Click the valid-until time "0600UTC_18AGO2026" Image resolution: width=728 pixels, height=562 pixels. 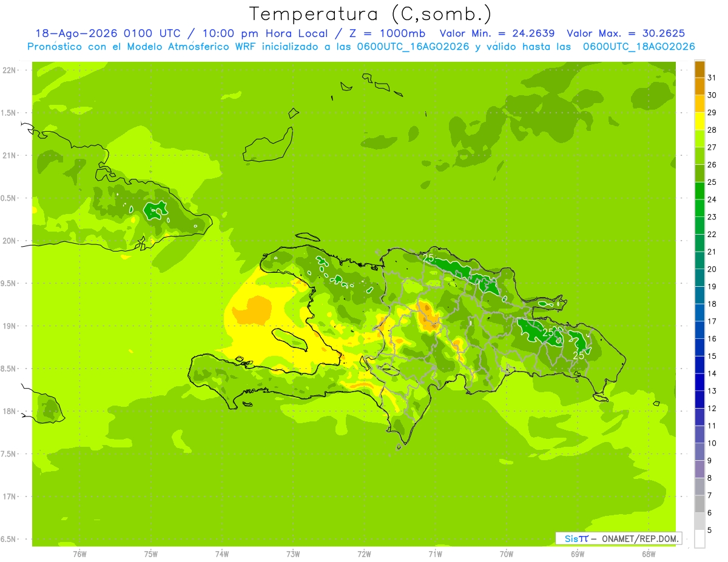pyautogui.click(x=639, y=47)
